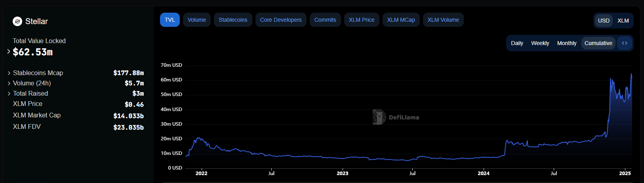This screenshot has width=644, height=183.
Task: Click the Stellar logo icon
Action: tap(17, 21)
